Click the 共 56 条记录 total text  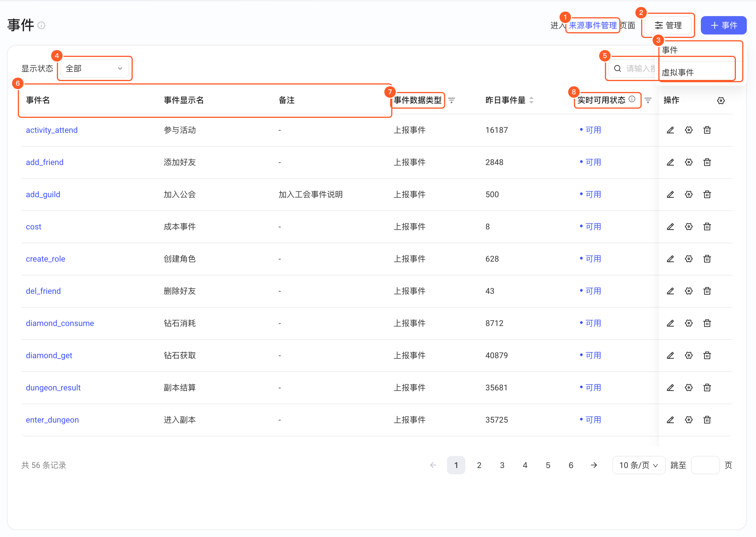tap(44, 465)
